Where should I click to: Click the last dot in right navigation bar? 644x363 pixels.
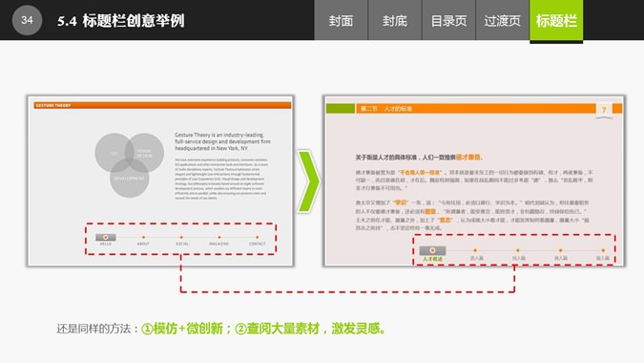[x=603, y=250]
